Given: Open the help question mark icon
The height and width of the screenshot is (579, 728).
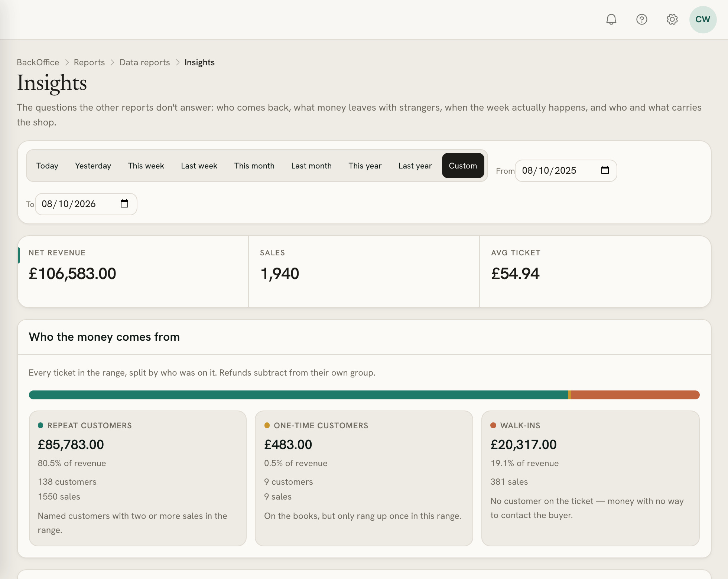Looking at the screenshot, I should [641, 19].
